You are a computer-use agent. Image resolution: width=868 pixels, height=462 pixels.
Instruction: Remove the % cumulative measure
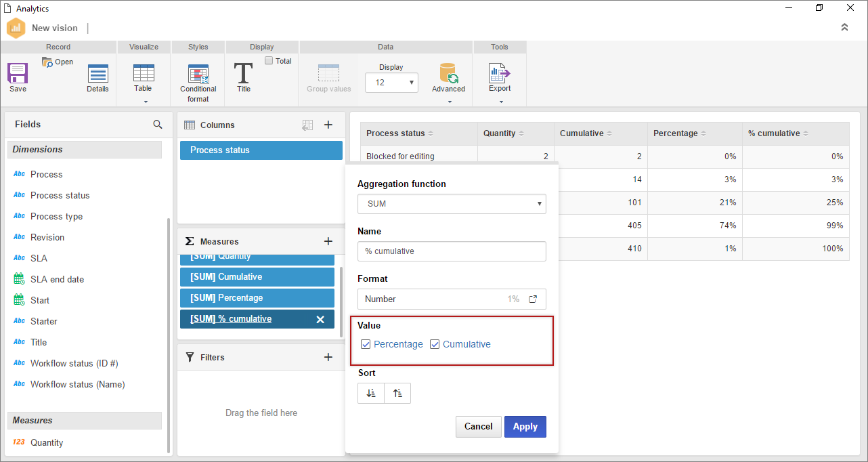[320, 319]
